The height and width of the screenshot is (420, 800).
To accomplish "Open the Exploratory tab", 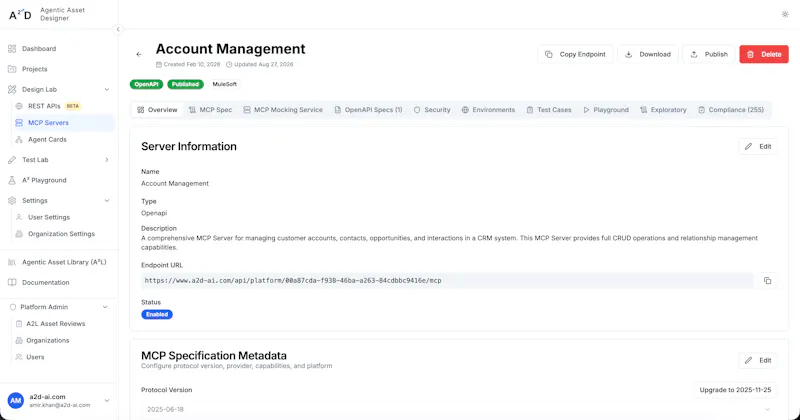I will tap(663, 110).
